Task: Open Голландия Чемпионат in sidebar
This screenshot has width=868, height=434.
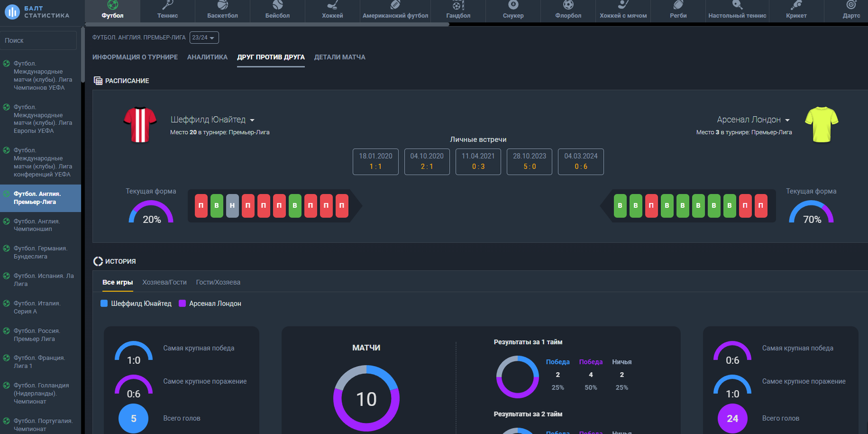Action: pyautogui.click(x=41, y=393)
